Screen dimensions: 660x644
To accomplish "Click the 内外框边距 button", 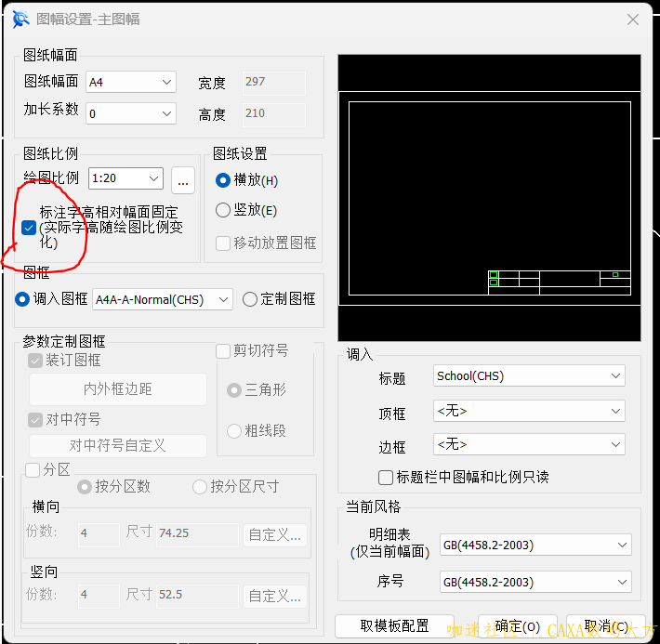I will pyautogui.click(x=118, y=389).
